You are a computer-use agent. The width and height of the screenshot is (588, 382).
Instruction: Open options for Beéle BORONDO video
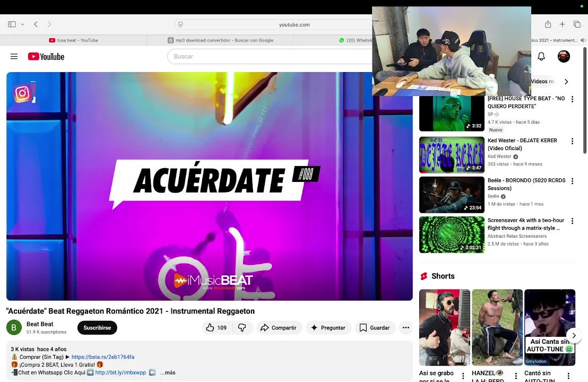click(x=572, y=181)
